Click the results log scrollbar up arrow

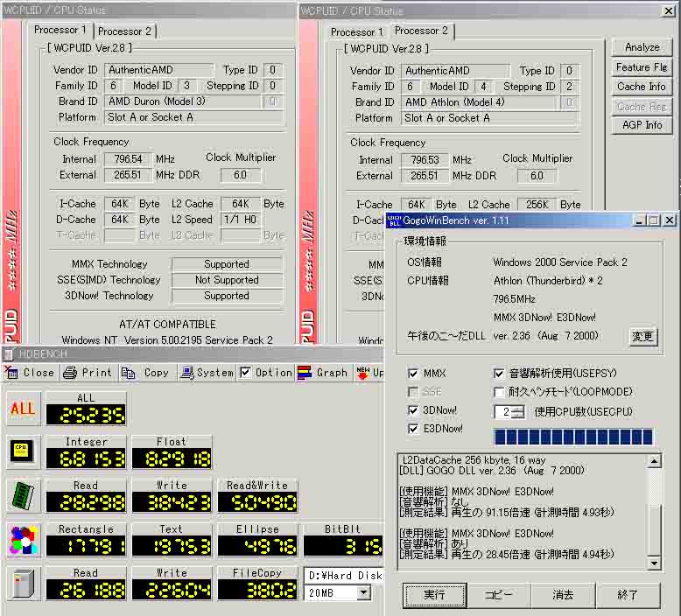654,461
